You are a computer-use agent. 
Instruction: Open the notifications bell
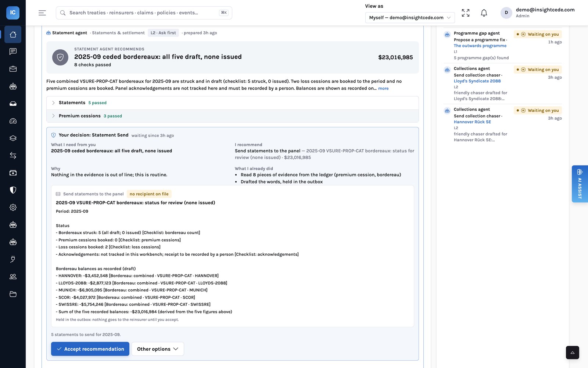pyautogui.click(x=484, y=13)
